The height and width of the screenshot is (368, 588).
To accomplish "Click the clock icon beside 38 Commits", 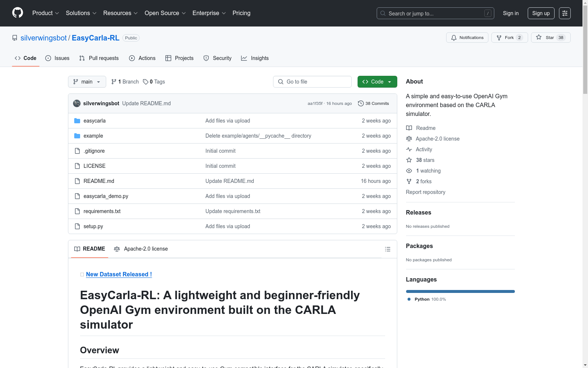I will tap(361, 103).
